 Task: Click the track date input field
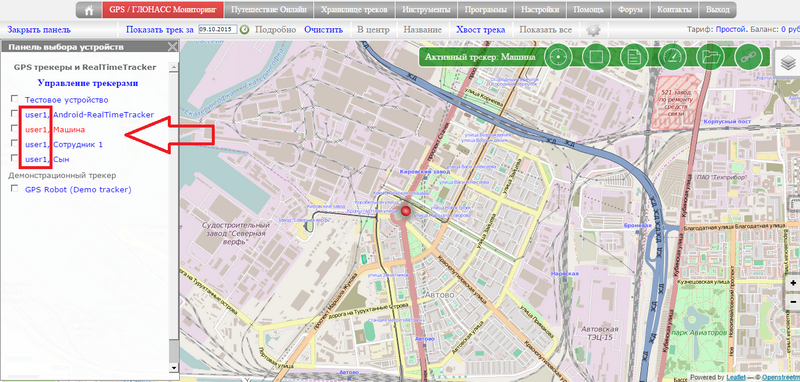point(218,30)
